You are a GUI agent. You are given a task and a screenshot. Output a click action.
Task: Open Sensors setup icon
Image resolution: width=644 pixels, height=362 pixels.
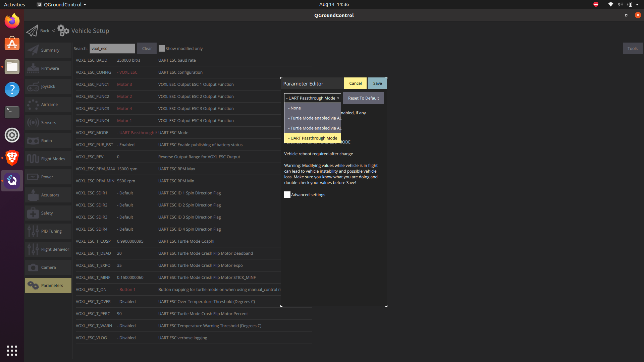point(33,122)
